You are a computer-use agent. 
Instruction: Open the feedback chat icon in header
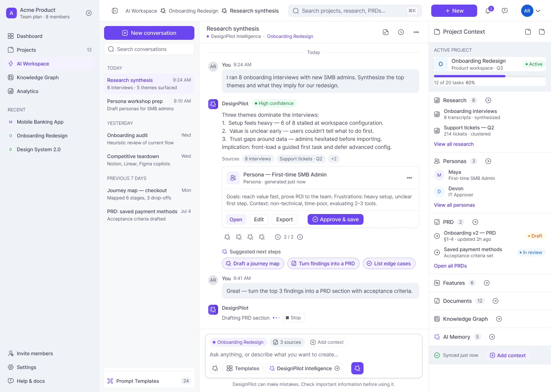click(x=505, y=11)
